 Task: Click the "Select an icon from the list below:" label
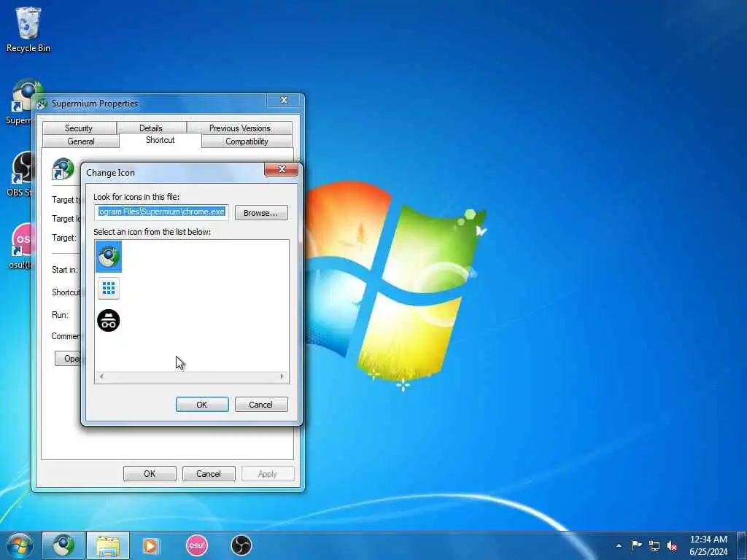pyautogui.click(x=152, y=232)
